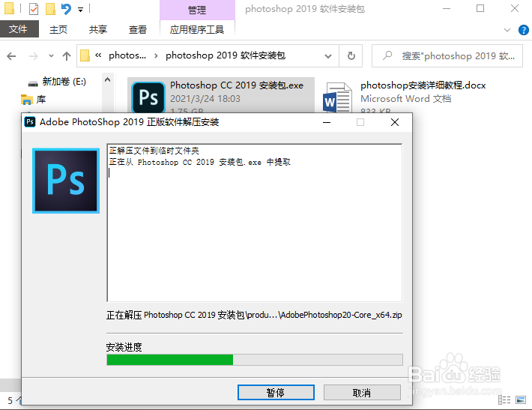Click inside the extraction log text area

pos(255,223)
